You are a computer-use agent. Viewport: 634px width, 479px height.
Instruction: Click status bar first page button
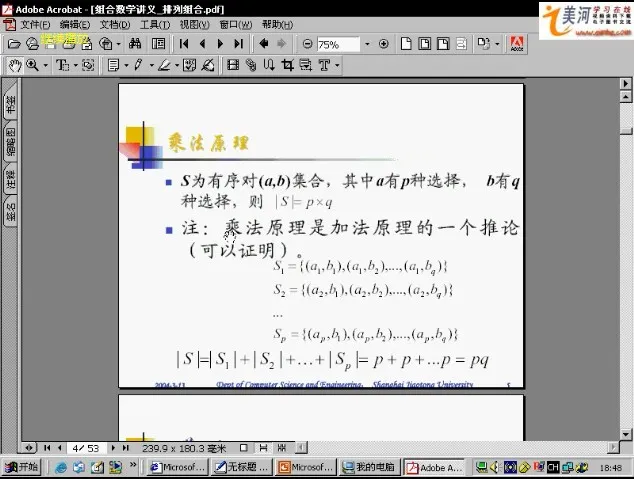pyautogui.click(x=47, y=448)
